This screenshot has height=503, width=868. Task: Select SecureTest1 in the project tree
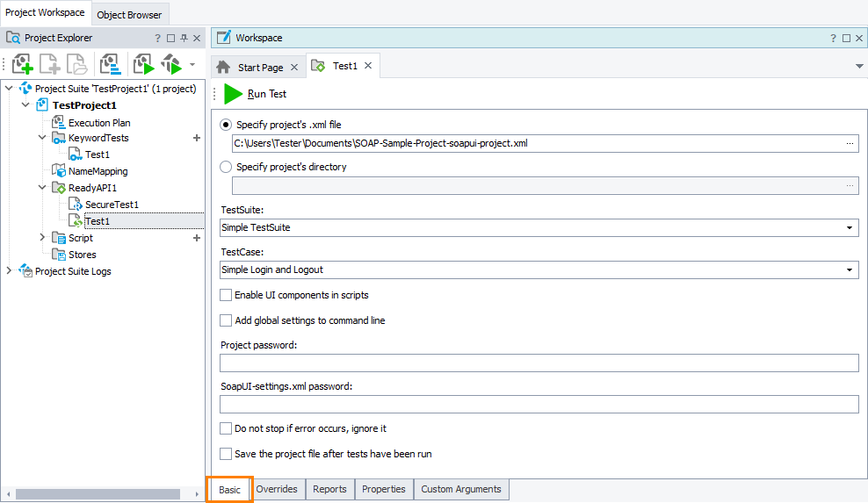click(112, 205)
